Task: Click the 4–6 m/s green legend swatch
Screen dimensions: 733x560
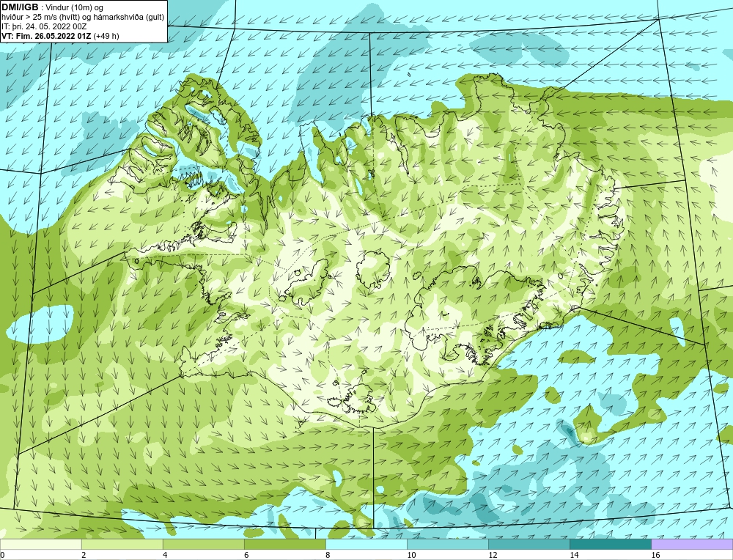Action: [x=203, y=545]
